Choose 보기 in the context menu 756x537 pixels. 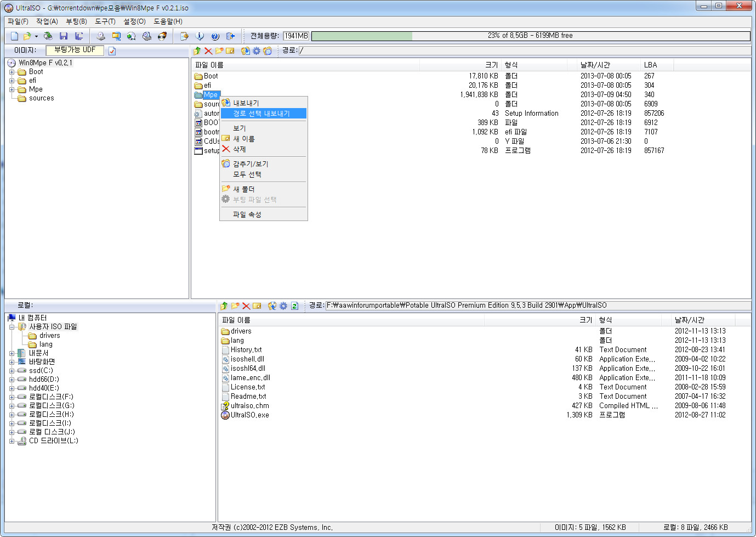point(263,128)
